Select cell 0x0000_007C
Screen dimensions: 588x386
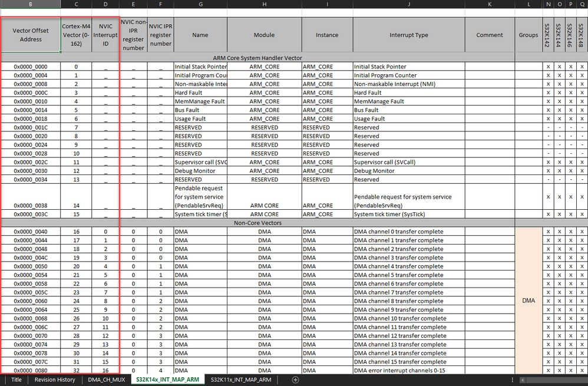point(31,362)
